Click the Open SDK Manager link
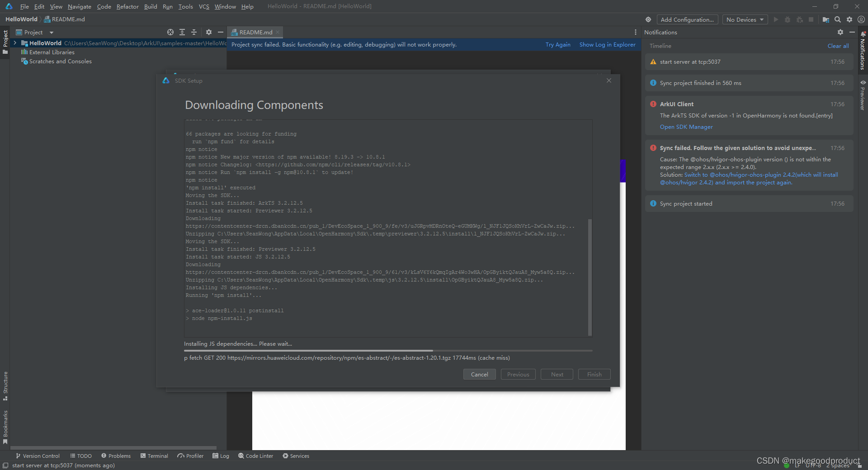This screenshot has width=868, height=470. [x=686, y=127]
